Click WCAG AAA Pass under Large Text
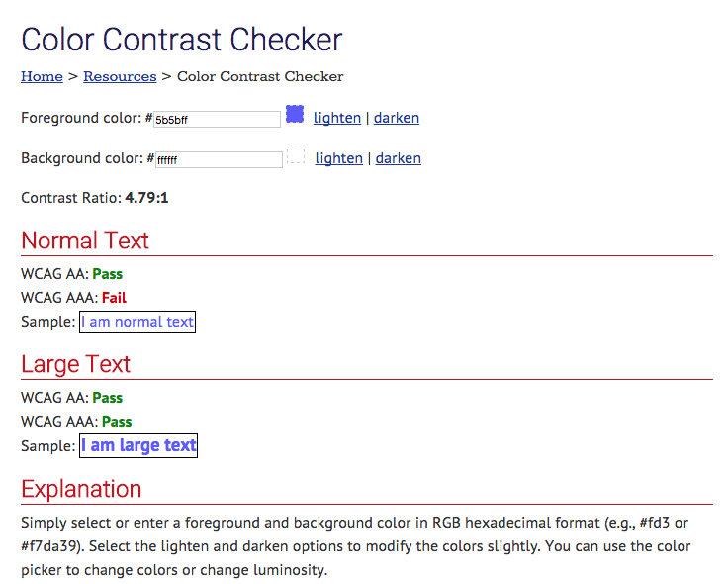The image size is (728, 584). tap(116, 422)
